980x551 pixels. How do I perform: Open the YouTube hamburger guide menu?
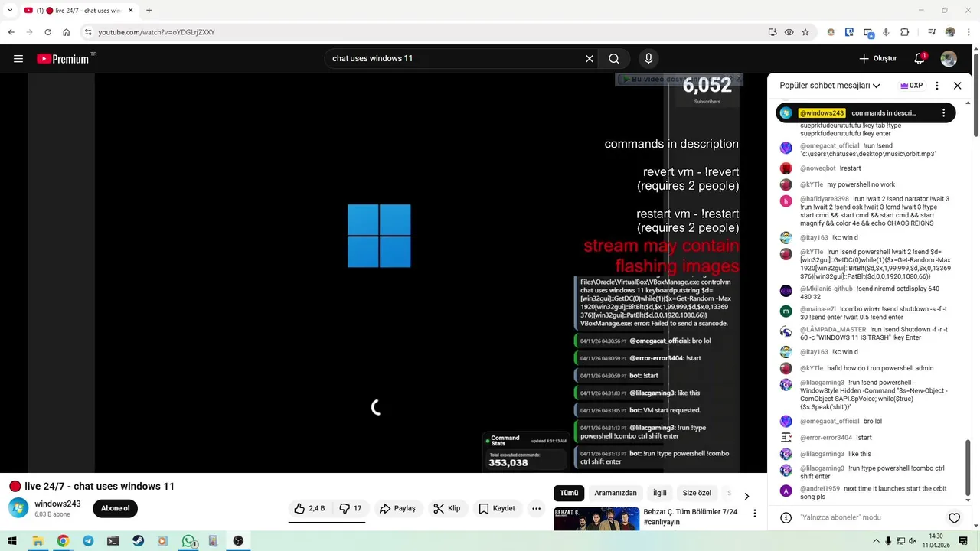pyautogui.click(x=18, y=59)
